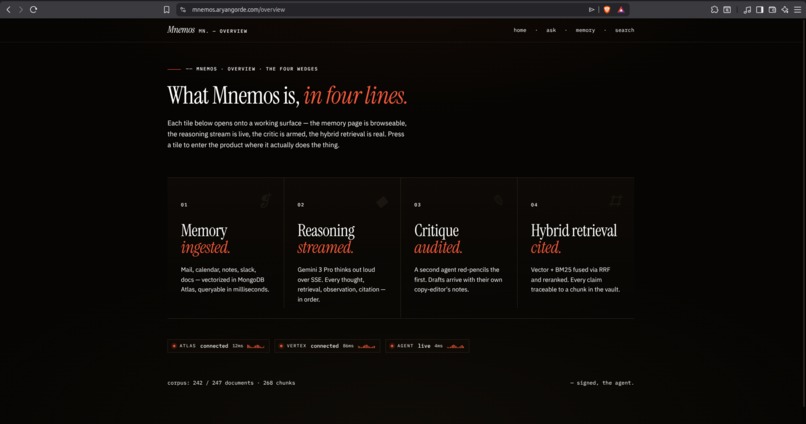Image resolution: width=806 pixels, height=424 pixels.
Task: Click the VERTEX latency sparkline chart
Action: pyautogui.click(x=366, y=346)
